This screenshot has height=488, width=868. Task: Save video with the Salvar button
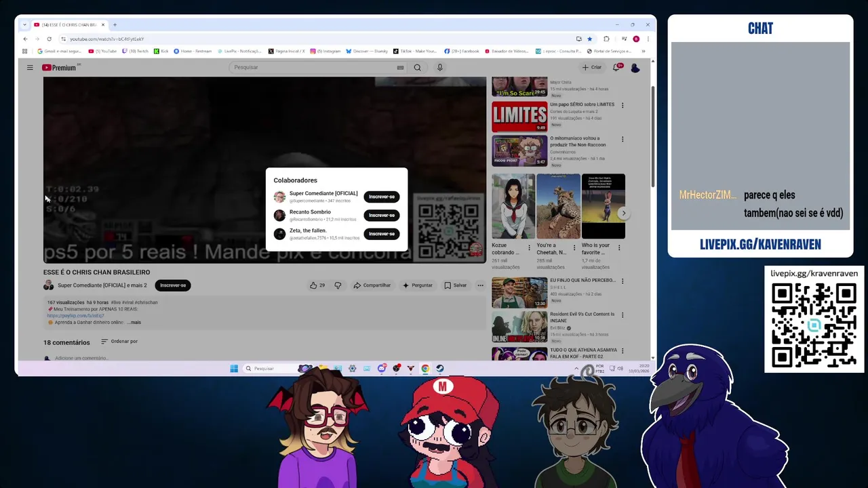tap(456, 285)
